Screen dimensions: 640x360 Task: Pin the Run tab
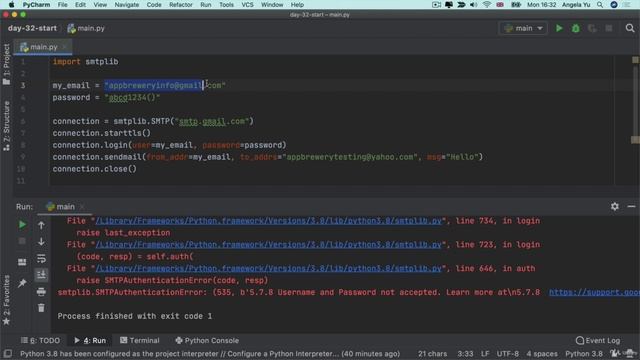tap(22, 282)
